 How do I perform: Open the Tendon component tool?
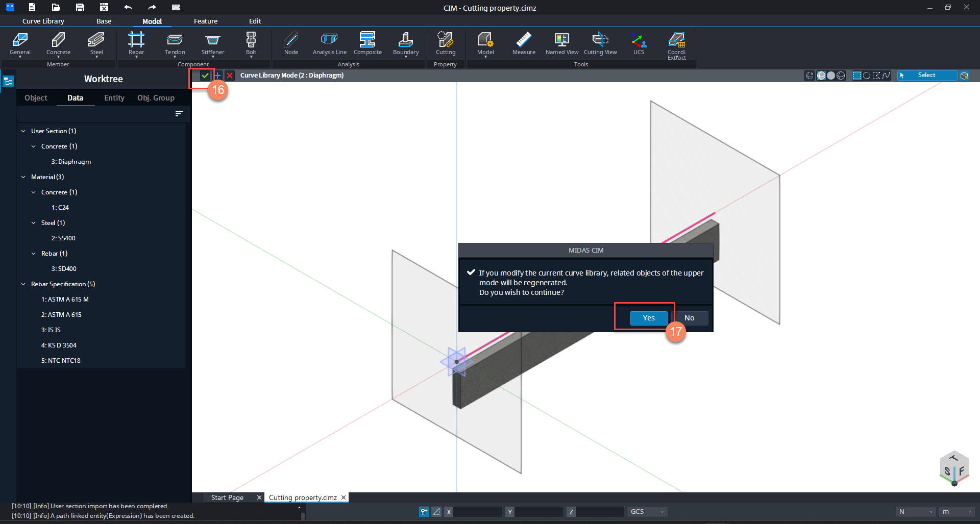[x=175, y=44]
